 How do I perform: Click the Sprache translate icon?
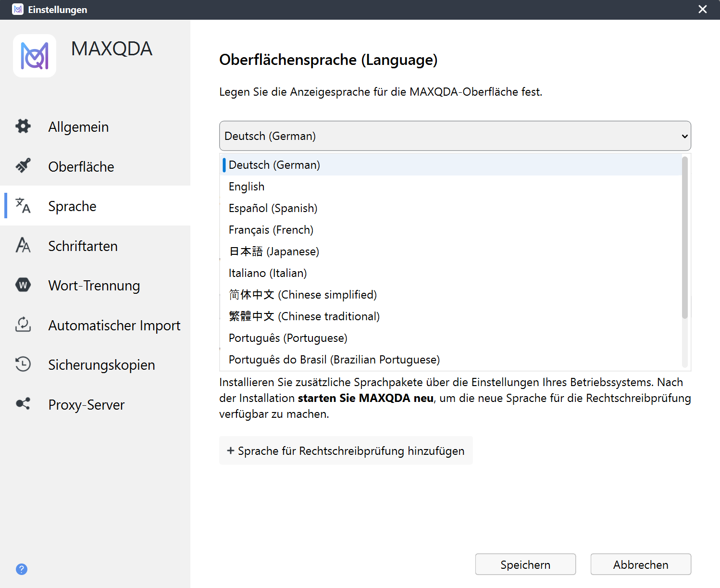23,206
